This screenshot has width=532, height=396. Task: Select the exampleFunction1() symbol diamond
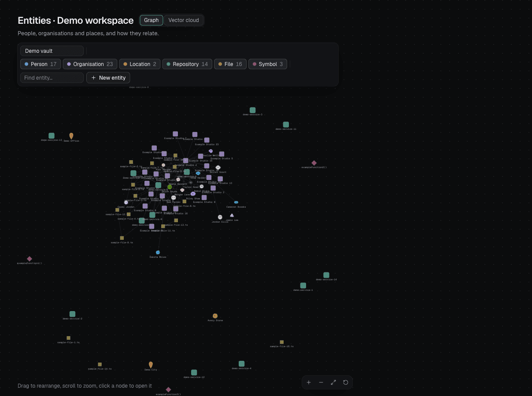click(x=30, y=259)
